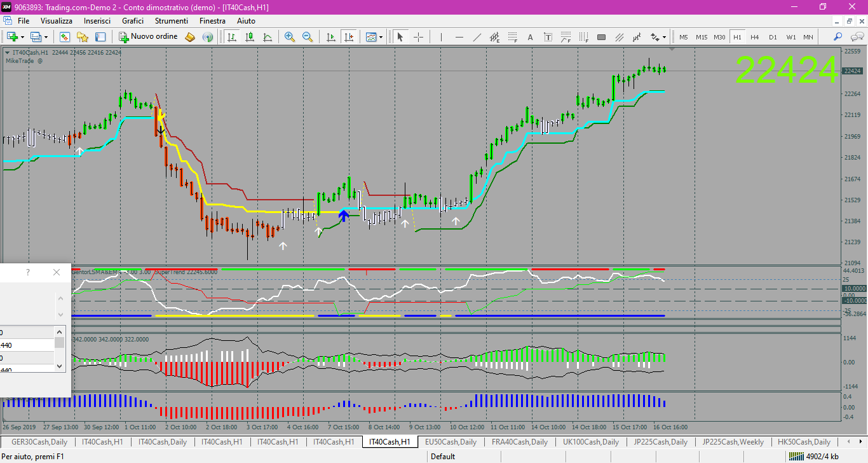Open the new chart toolbar icon
The width and height of the screenshot is (868, 463).
[11, 37]
